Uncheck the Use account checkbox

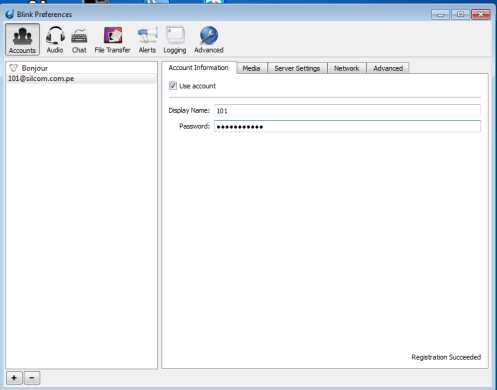click(x=173, y=86)
